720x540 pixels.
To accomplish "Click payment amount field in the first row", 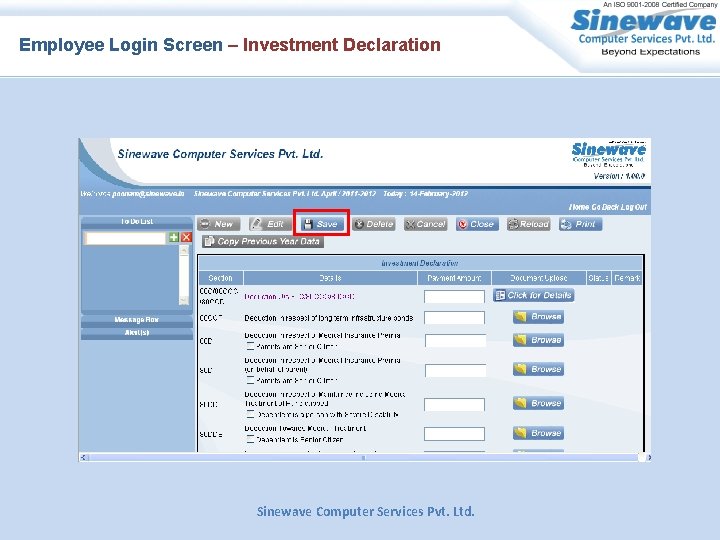I will 454,297.
